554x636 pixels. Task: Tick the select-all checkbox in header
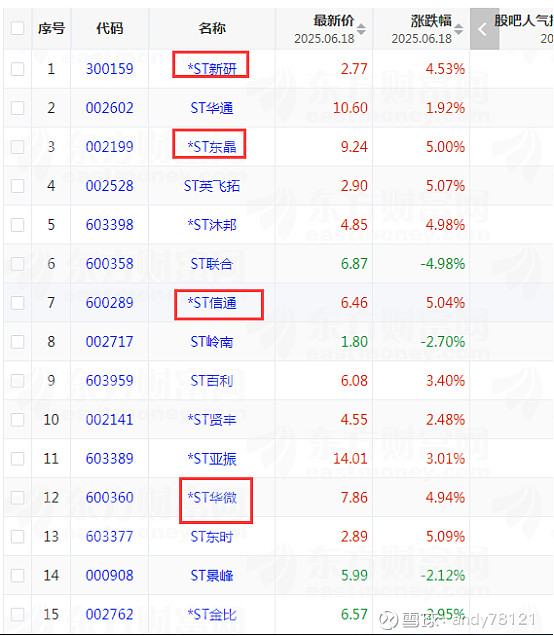pos(17,28)
